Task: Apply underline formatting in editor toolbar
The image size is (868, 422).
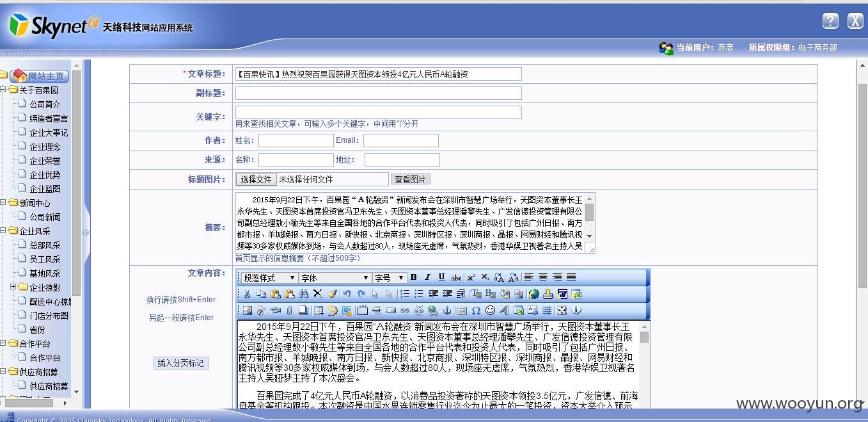Action: tap(441, 277)
